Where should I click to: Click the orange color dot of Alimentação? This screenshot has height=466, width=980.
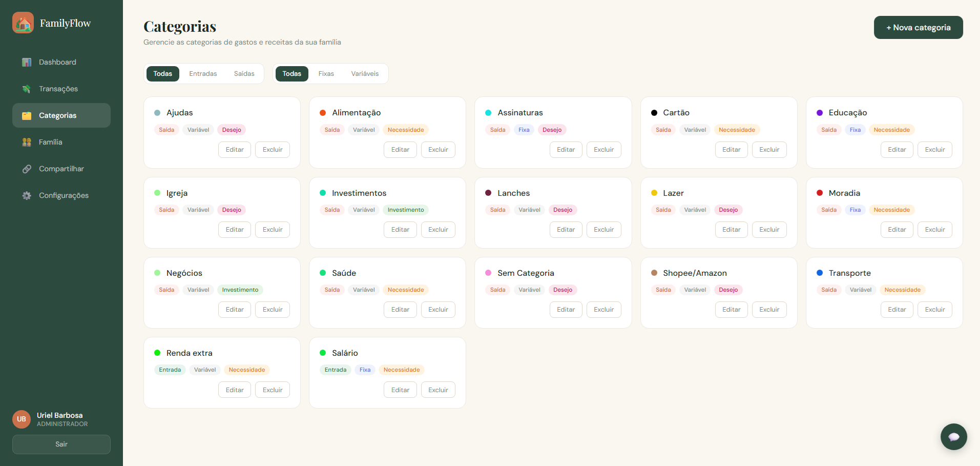click(323, 113)
